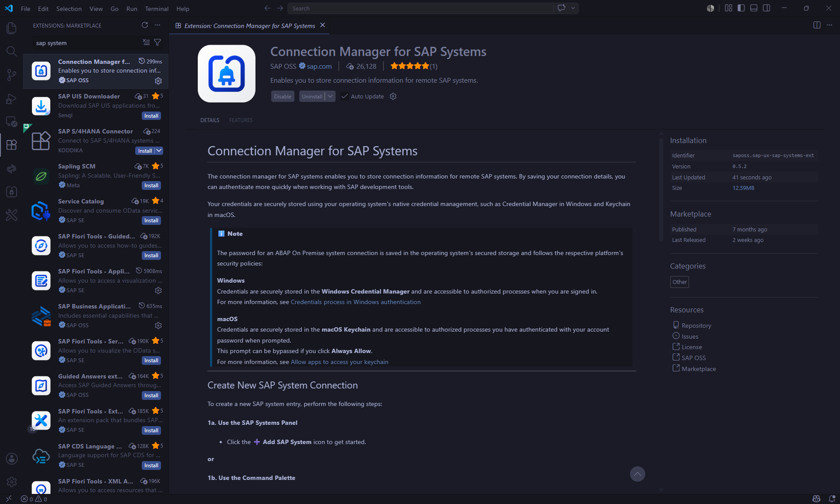Switch to the FEATURES tab

pos(241,120)
